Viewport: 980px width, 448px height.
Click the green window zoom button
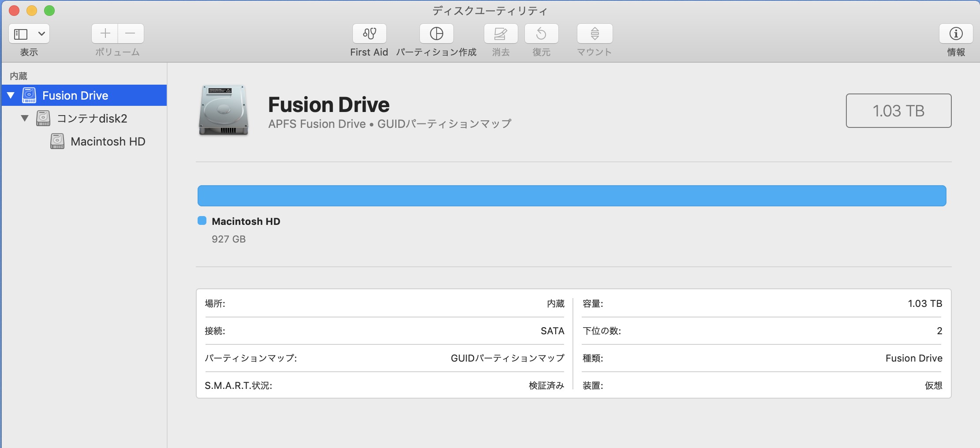pos(49,11)
